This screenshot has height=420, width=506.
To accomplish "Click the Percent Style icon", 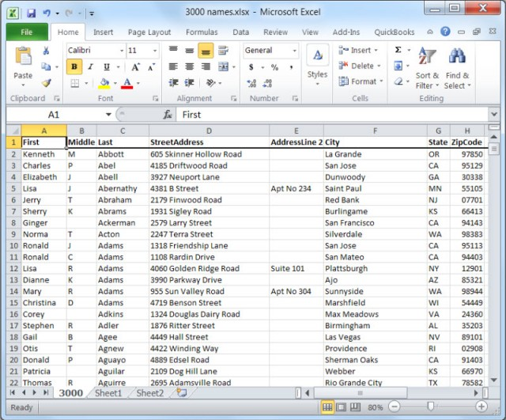I will [274, 67].
